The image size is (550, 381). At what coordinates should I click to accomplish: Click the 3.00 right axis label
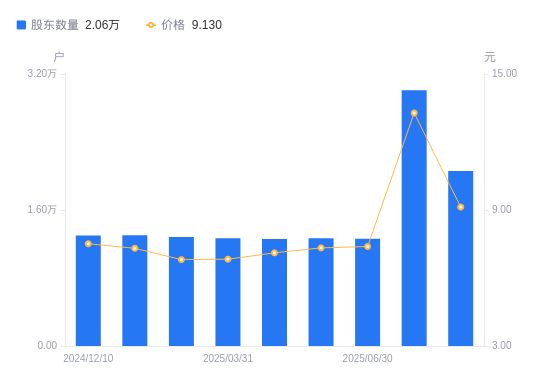pos(502,346)
